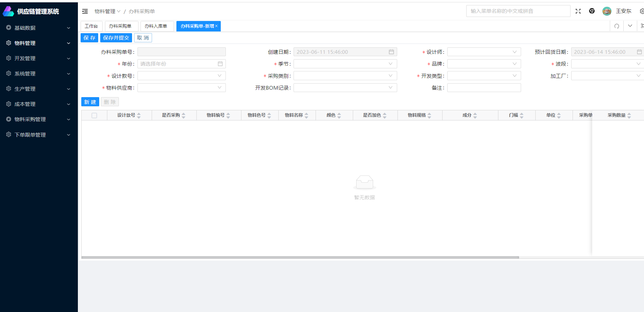The image size is (644, 312).
Task: Click the user avatar next to 王安东
Action: click(x=606, y=11)
